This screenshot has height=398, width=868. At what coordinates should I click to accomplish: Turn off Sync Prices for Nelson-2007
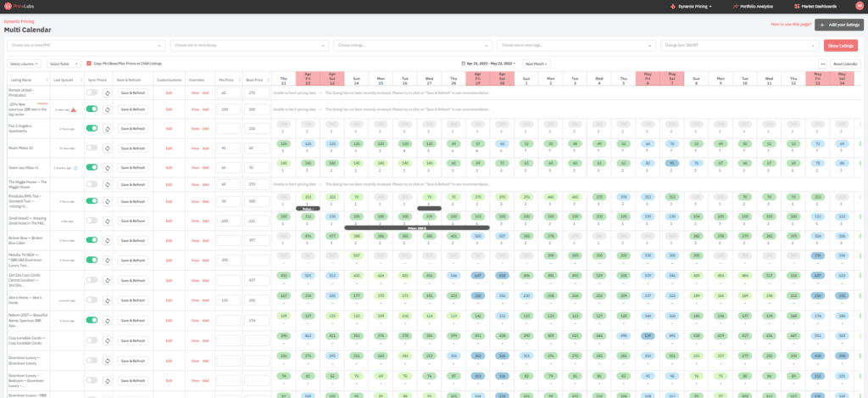click(x=92, y=319)
